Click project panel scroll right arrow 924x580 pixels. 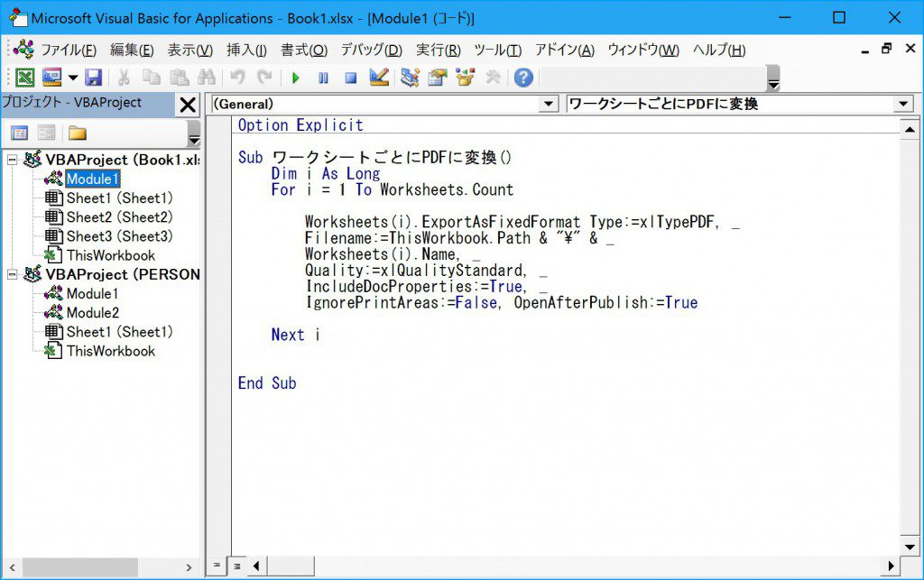pyautogui.click(x=189, y=567)
